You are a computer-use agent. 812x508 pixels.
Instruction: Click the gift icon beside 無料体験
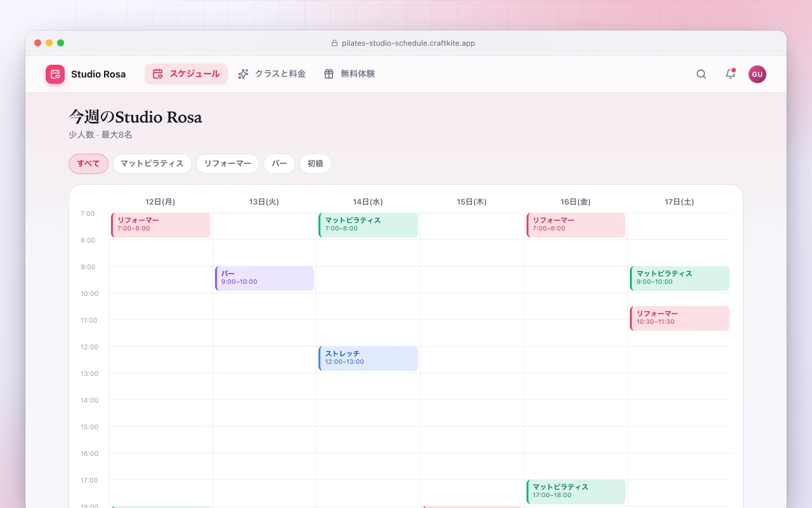click(329, 74)
